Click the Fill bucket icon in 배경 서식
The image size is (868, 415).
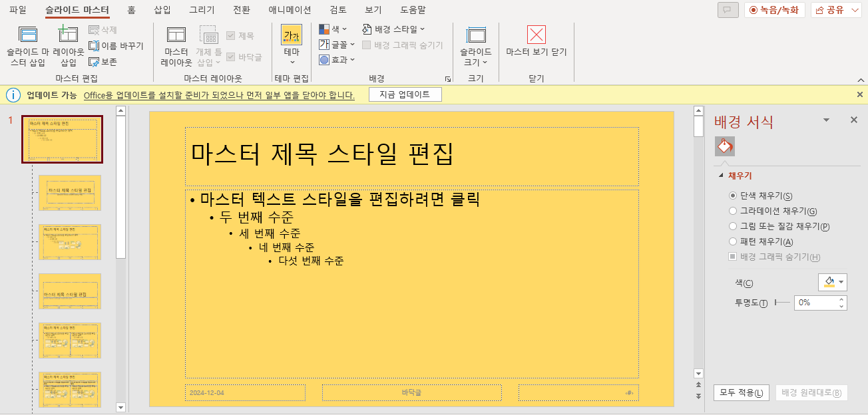tap(724, 146)
